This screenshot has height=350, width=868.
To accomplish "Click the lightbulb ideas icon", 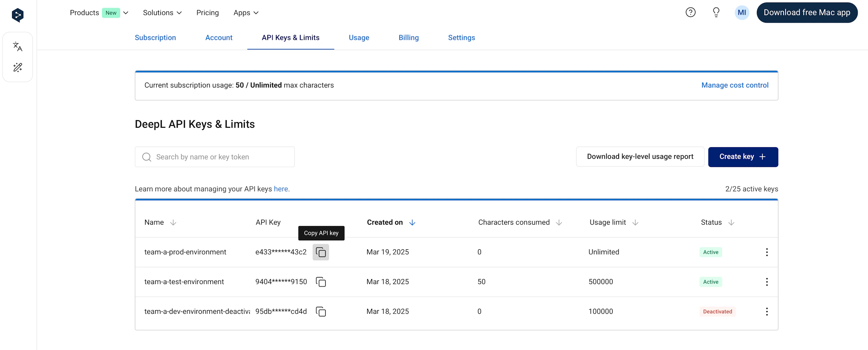I will coord(716,12).
